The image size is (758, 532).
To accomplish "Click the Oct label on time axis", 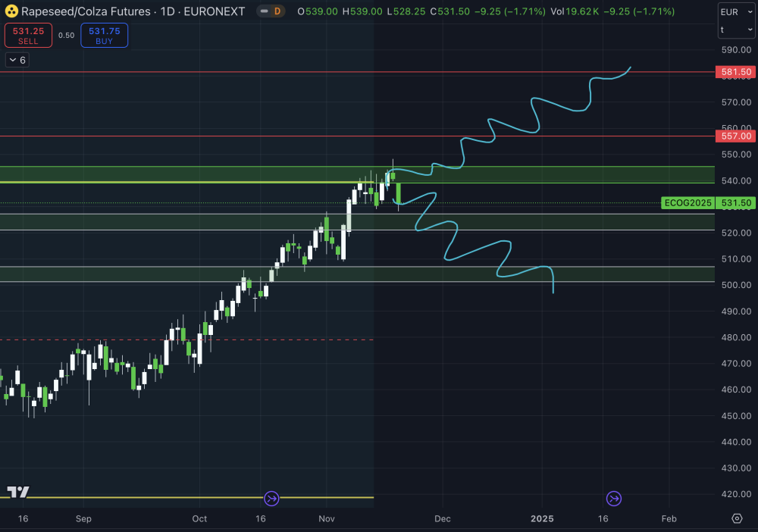I will pyautogui.click(x=199, y=518).
